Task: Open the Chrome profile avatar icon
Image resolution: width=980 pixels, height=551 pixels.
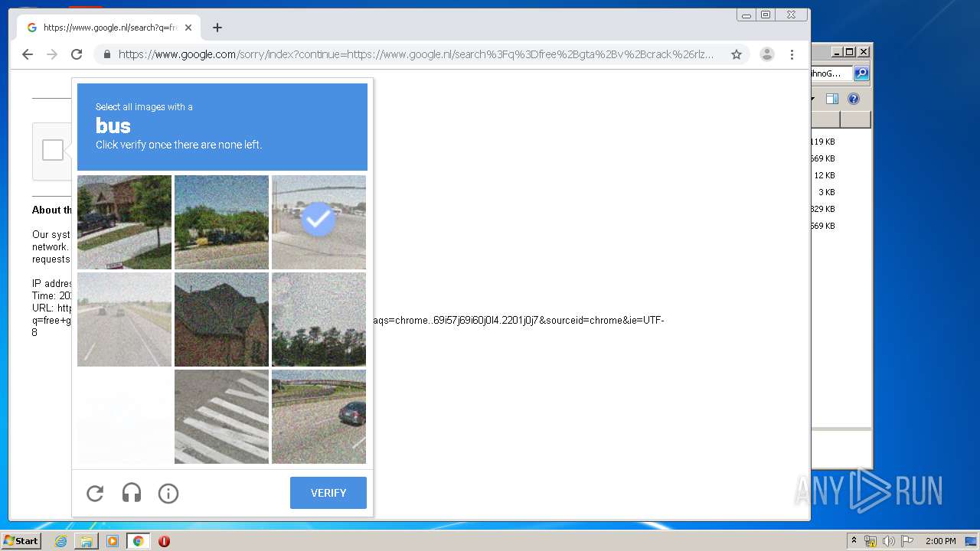Action: point(767,54)
